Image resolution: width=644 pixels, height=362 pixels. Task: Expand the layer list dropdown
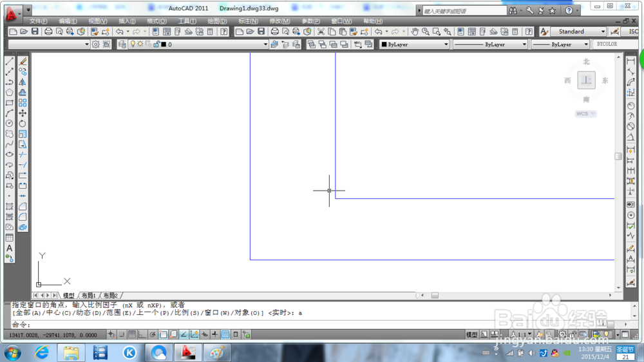click(x=265, y=44)
